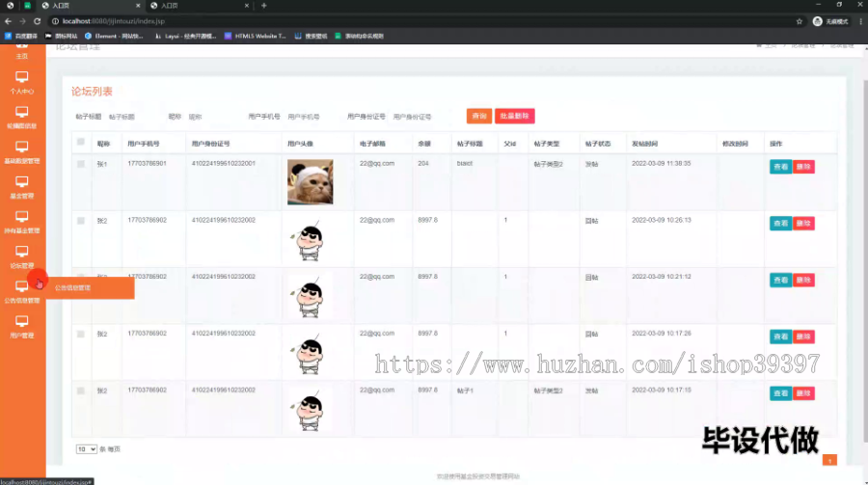The width and height of the screenshot is (868, 485).
Task: Click the page vertical scrollbar
Action: tap(865, 260)
